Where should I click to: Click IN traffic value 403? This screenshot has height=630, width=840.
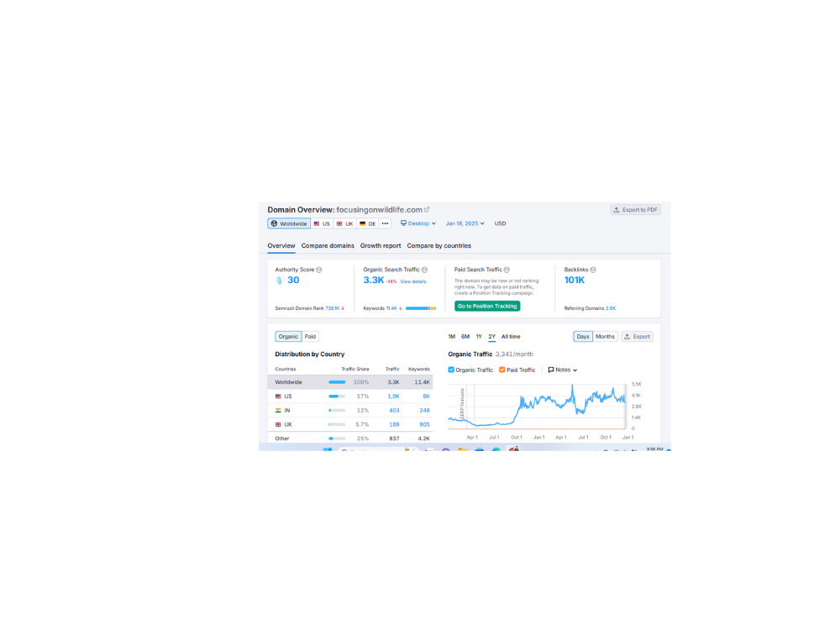(x=394, y=411)
